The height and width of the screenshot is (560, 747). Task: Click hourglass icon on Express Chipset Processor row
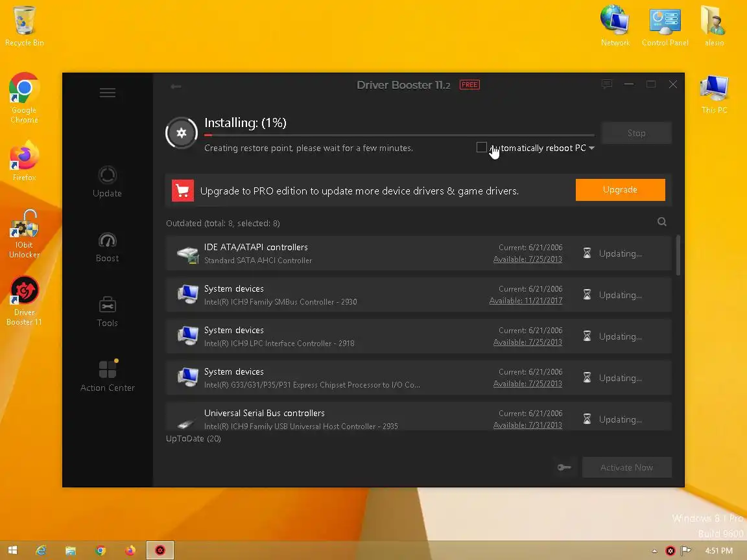click(587, 378)
